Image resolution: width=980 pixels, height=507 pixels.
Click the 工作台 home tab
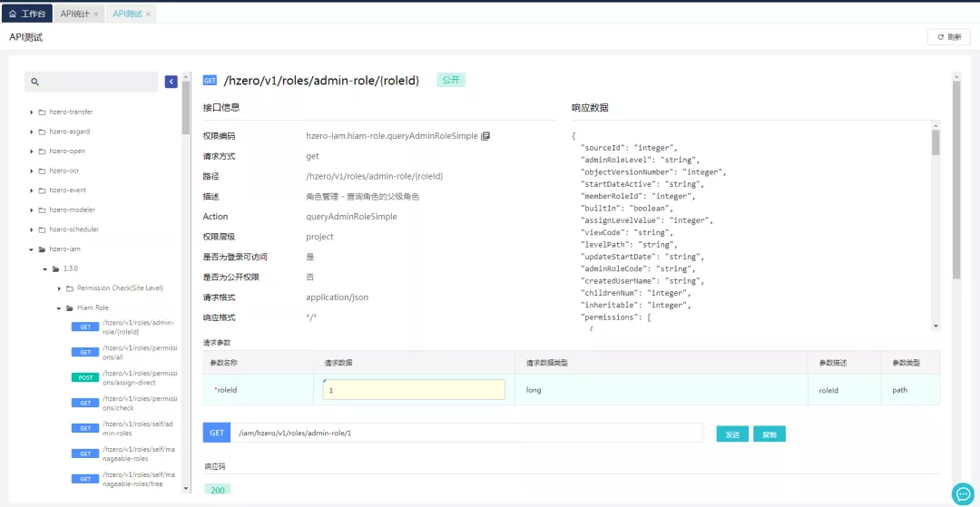point(26,14)
